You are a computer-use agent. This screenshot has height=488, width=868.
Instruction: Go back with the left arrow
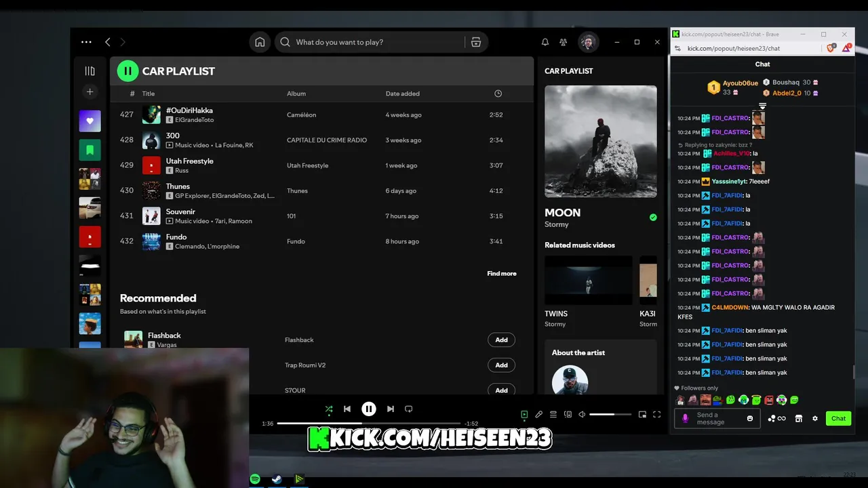pyautogui.click(x=108, y=42)
